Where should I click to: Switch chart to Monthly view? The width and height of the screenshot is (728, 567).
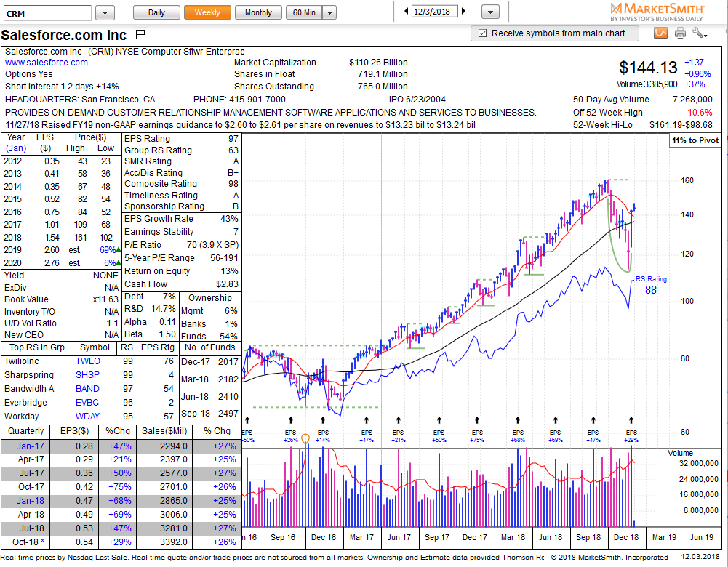click(x=258, y=12)
